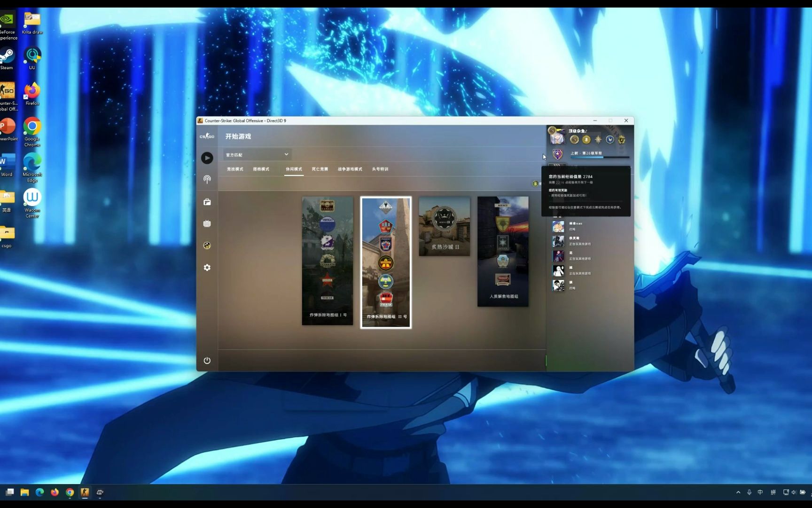Click the power quit icon in sidebar
The height and width of the screenshot is (508, 812).
coord(207,360)
